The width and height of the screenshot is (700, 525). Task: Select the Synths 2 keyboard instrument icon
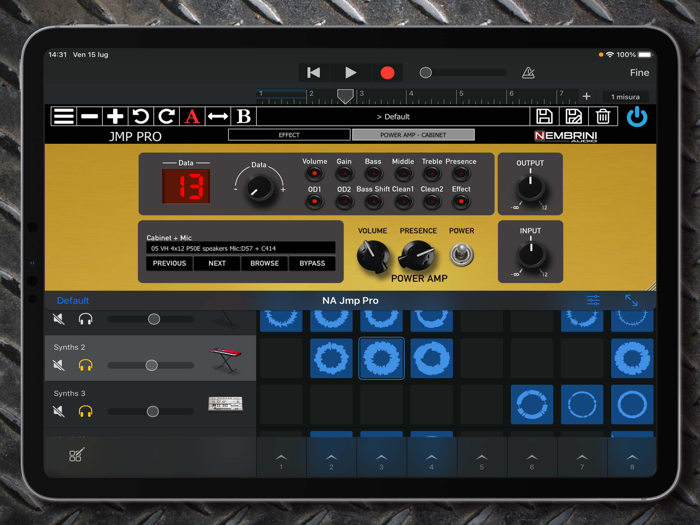[225, 360]
